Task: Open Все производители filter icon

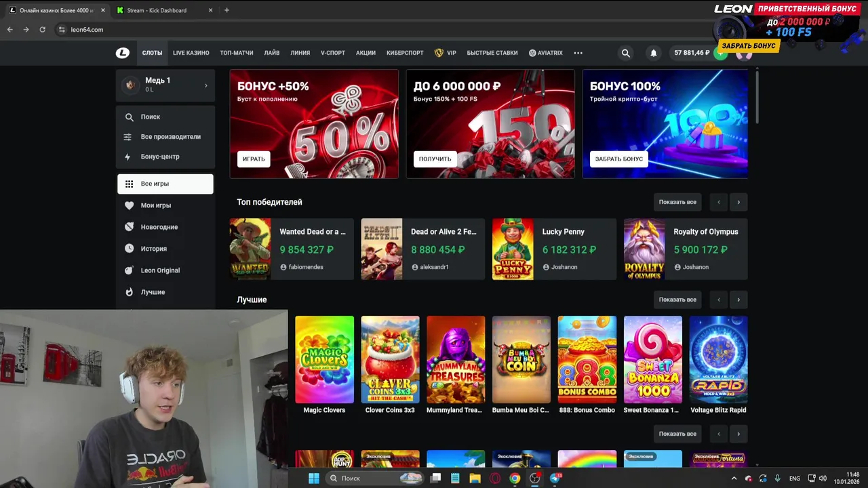Action: point(127,137)
